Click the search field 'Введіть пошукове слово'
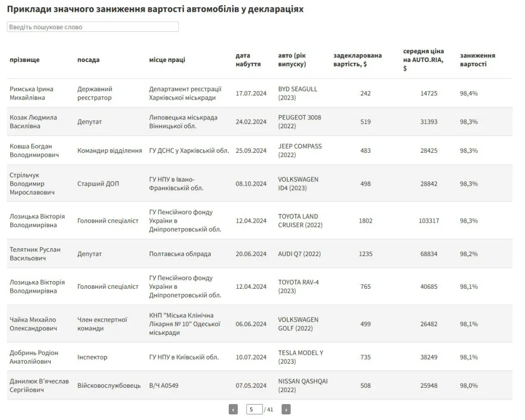Screen dimensions: 525x420 92,27
